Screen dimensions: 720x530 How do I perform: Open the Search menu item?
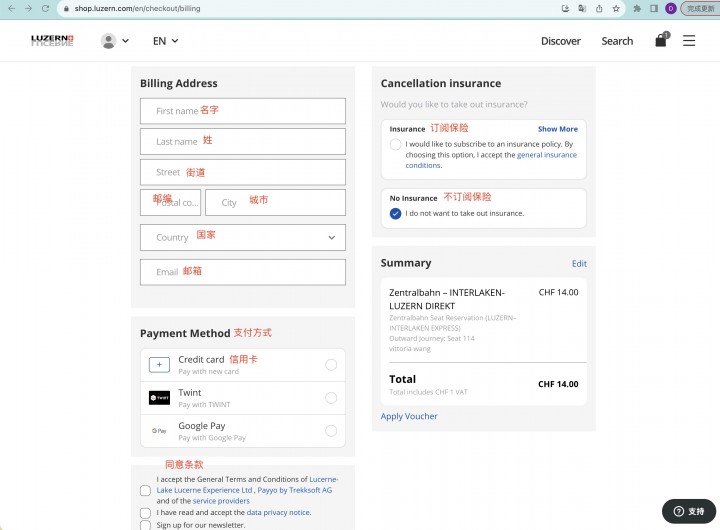tap(617, 41)
